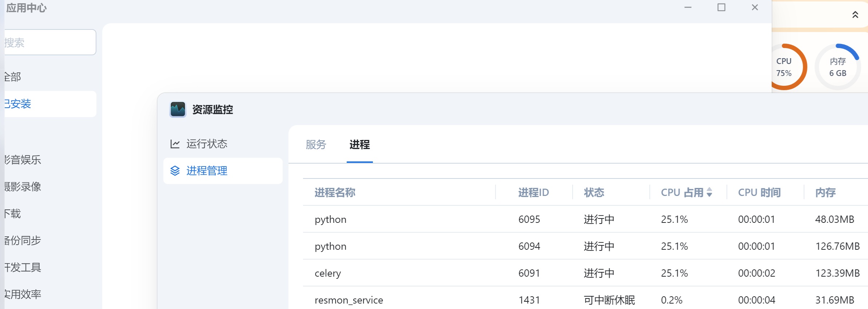
Task: Click the 进程名称 column header
Action: point(335,192)
